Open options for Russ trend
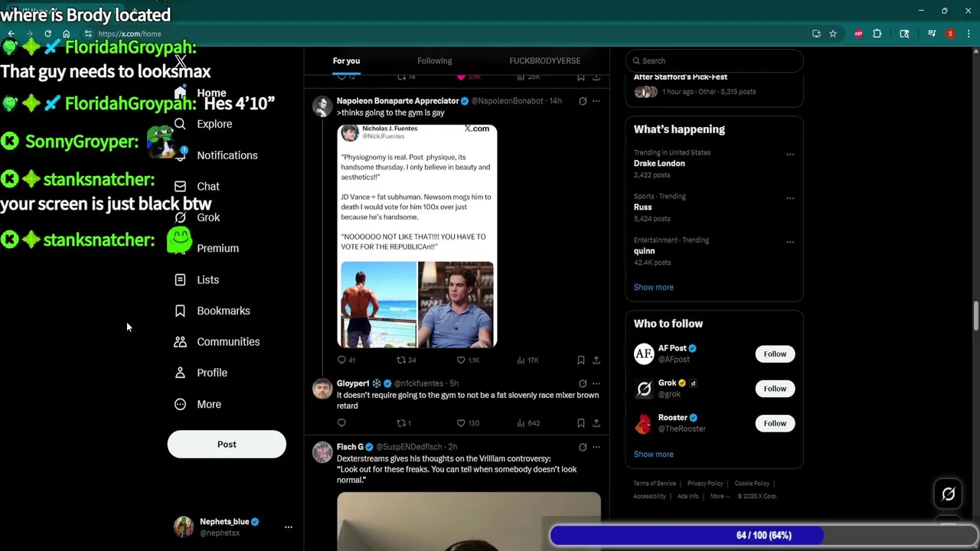Image resolution: width=980 pixels, height=551 pixels. pos(790,198)
